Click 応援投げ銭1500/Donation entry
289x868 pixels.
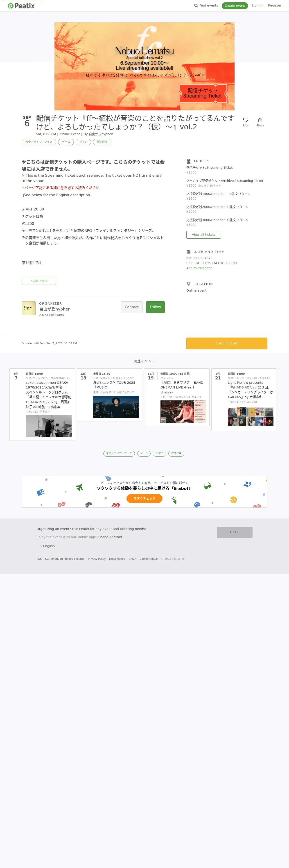pyautogui.click(x=218, y=194)
